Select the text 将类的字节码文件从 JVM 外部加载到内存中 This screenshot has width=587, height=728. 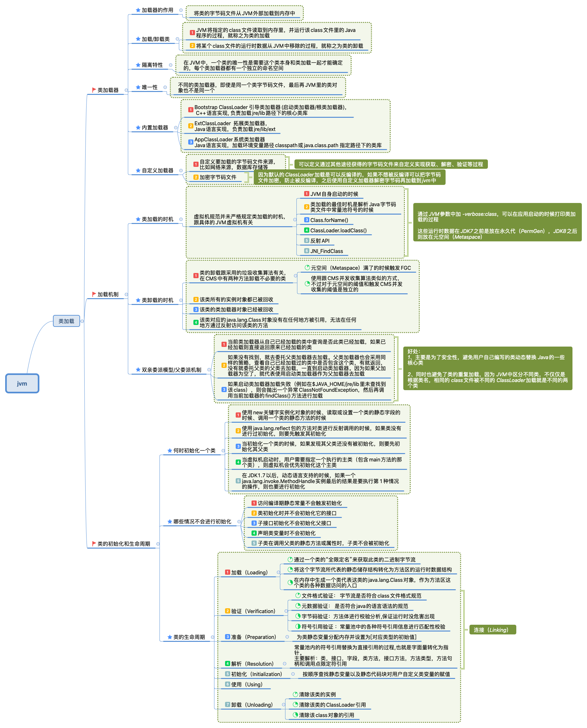[244, 13]
